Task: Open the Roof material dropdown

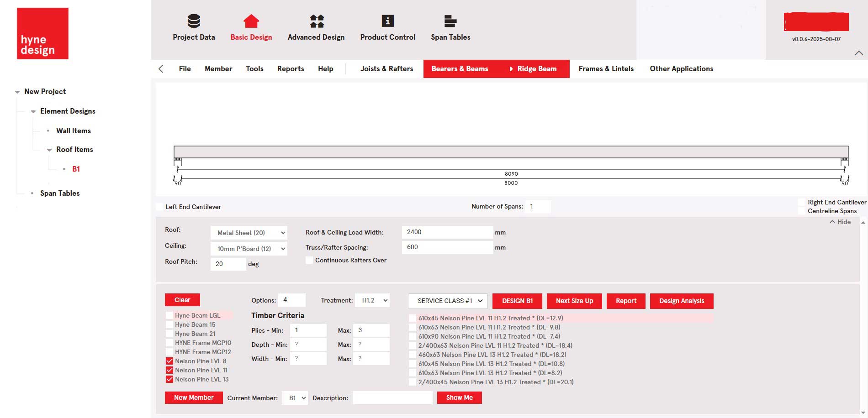Action: coord(249,233)
